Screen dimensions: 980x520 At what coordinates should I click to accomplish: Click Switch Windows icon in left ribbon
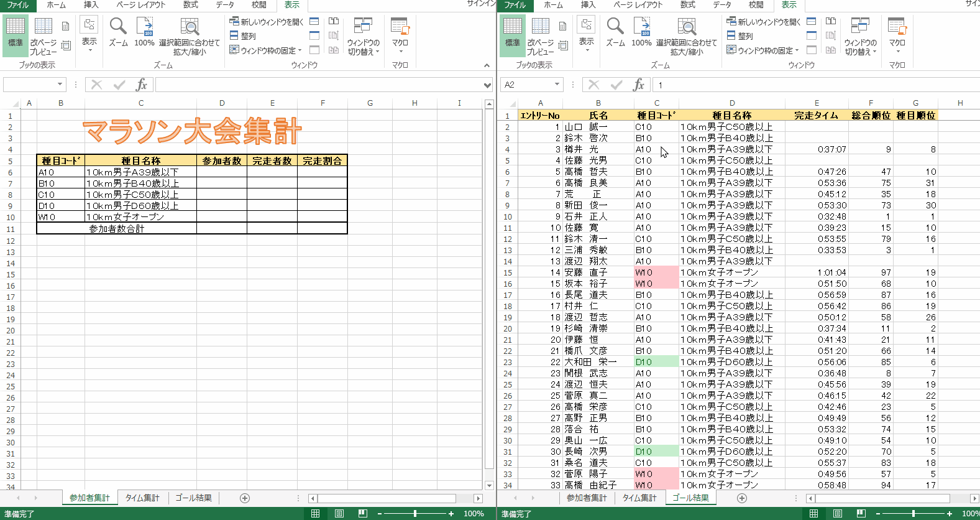click(364, 37)
